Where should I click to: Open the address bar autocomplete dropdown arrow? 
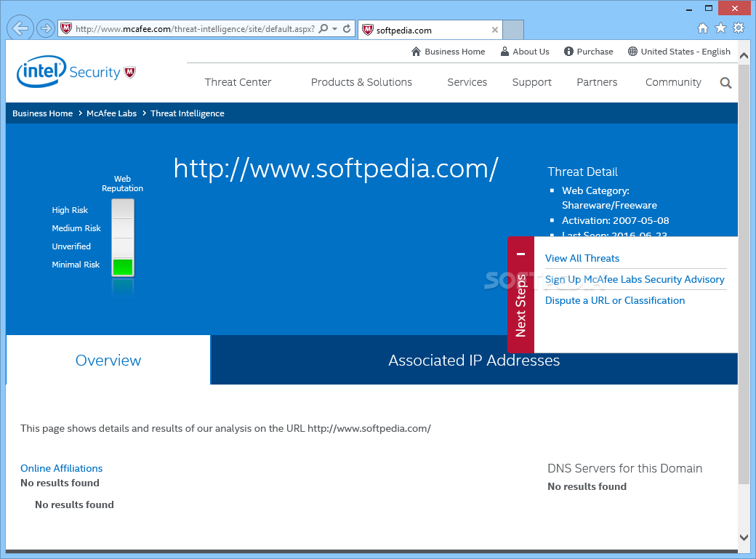click(x=334, y=28)
